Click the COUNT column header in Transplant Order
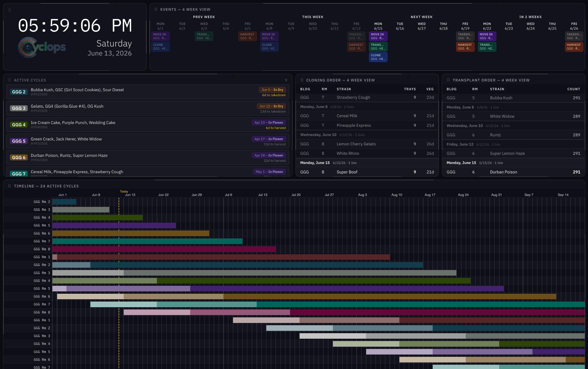The height and width of the screenshot is (369, 588). point(574,89)
